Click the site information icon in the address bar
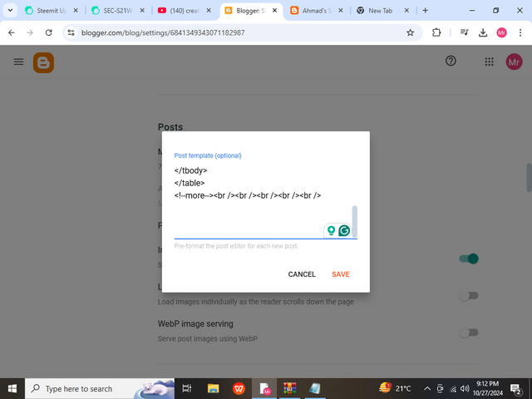Image resolution: width=532 pixels, height=399 pixels. 71,32
